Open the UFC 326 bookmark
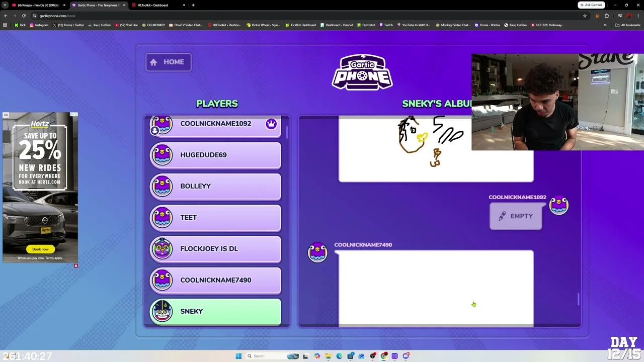This screenshot has height=362, width=644. tap(547, 25)
